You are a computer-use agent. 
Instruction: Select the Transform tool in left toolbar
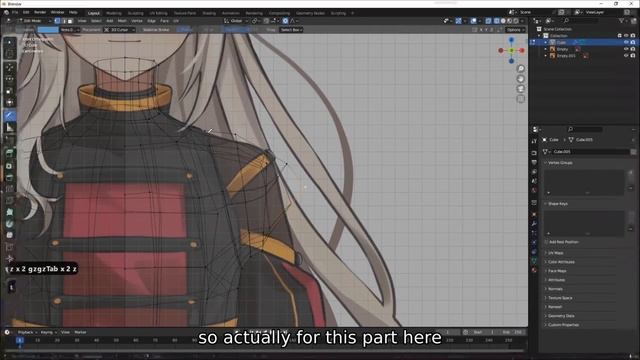[10, 102]
